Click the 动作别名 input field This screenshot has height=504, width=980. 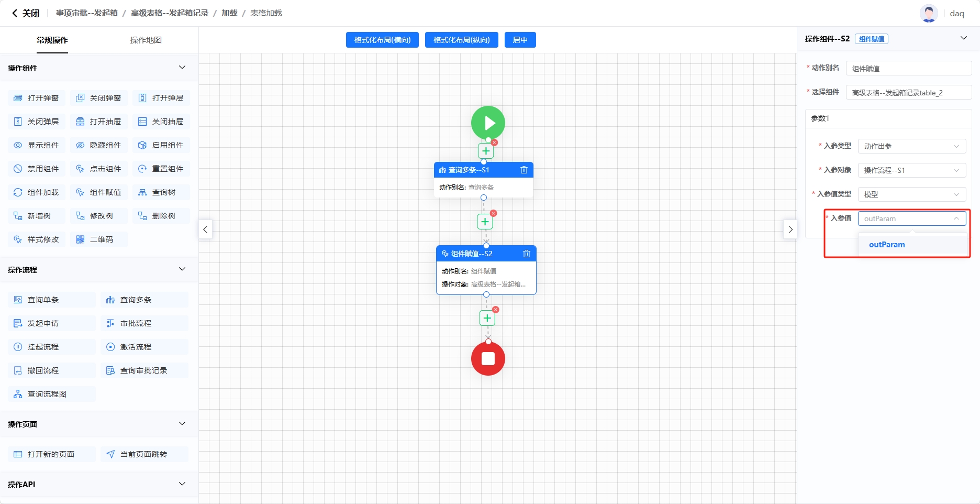(x=908, y=69)
